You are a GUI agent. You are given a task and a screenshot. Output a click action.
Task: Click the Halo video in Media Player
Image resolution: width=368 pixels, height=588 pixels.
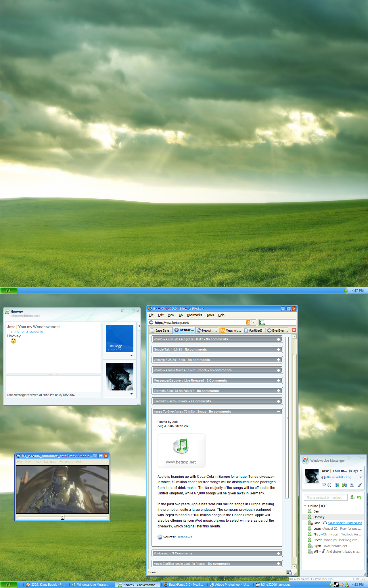pos(62,489)
